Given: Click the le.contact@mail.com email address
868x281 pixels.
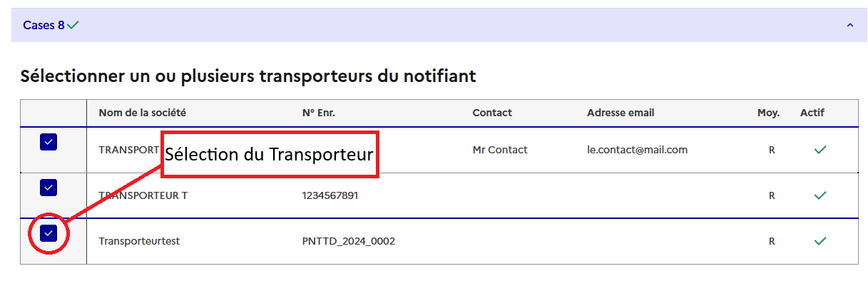Looking at the screenshot, I should [x=637, y=150].
